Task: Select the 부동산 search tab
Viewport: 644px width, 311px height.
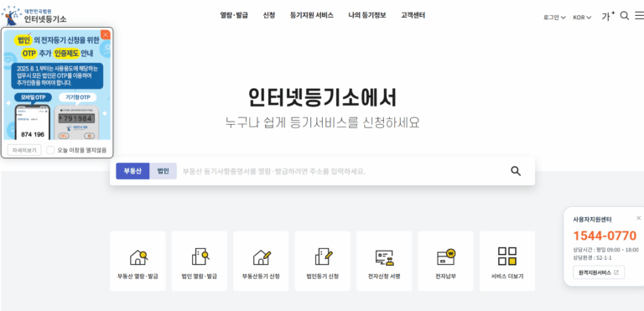Action: pos(132,171)
